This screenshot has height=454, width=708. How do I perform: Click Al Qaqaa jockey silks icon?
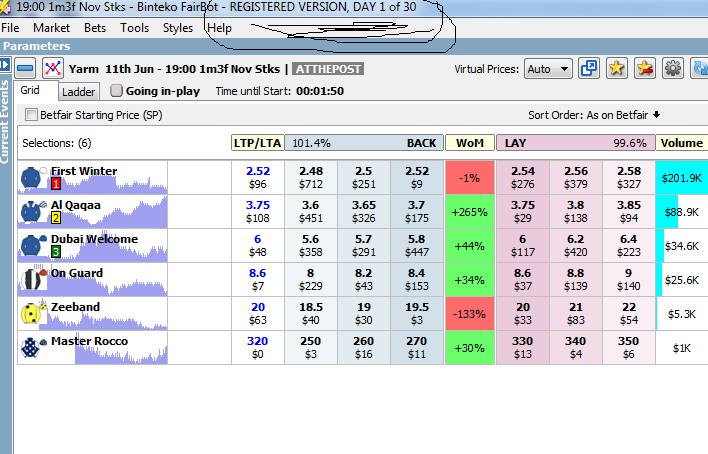tap(31, 211)
